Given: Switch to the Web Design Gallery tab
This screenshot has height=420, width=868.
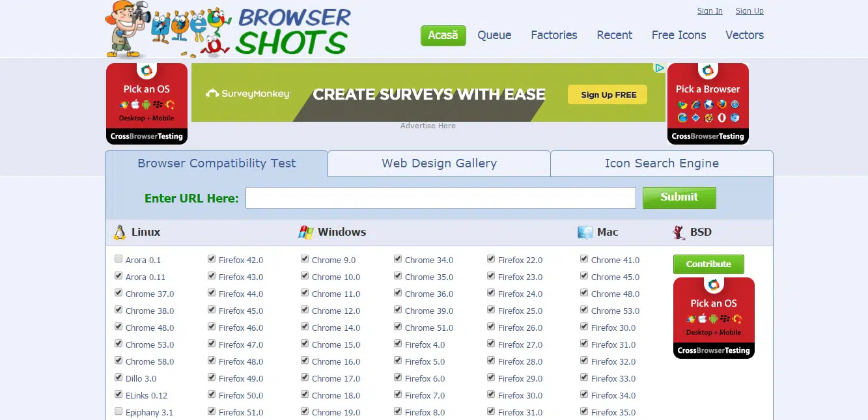Looking at the screenshot, I should click(439, 163).
